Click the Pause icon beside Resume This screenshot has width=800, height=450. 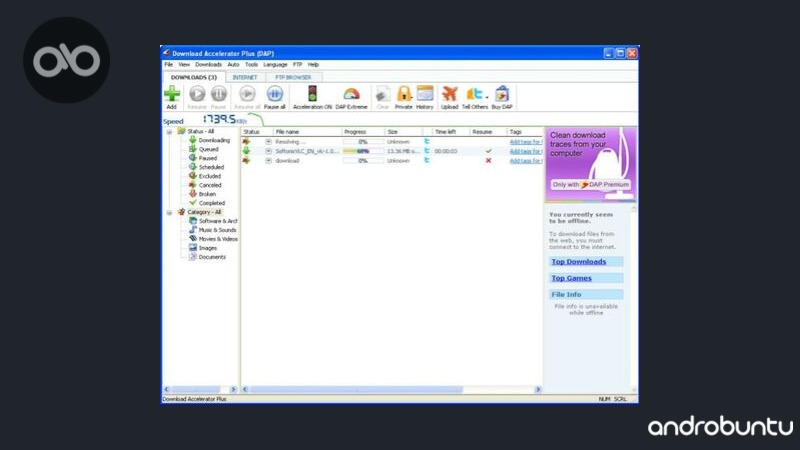pos(218,94)
